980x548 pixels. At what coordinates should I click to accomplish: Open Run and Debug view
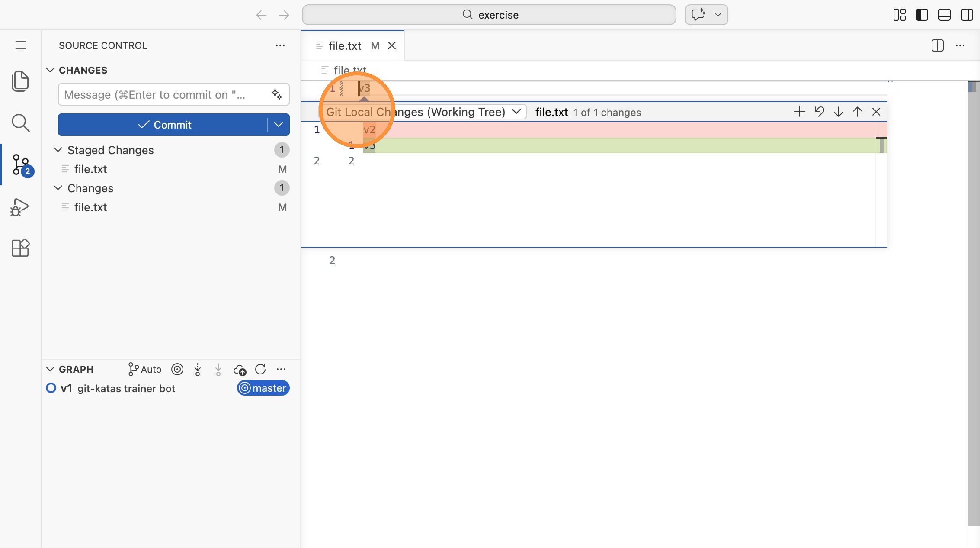tap(20, 207)
